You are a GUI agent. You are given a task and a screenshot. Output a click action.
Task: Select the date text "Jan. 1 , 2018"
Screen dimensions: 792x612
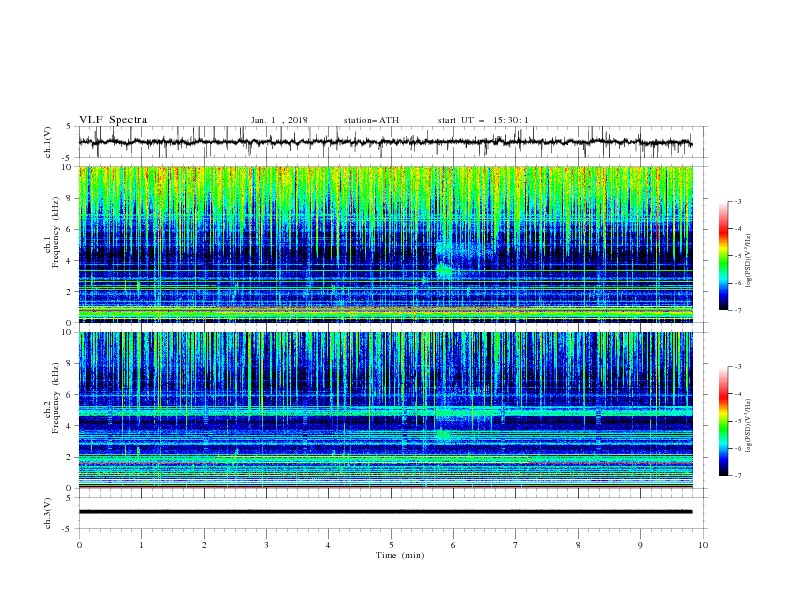click(279, 120)
